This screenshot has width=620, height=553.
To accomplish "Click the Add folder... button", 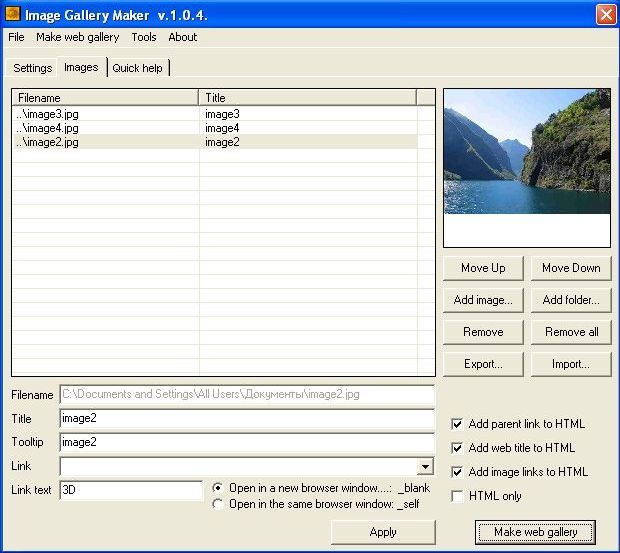I will [x=571, y=300].
